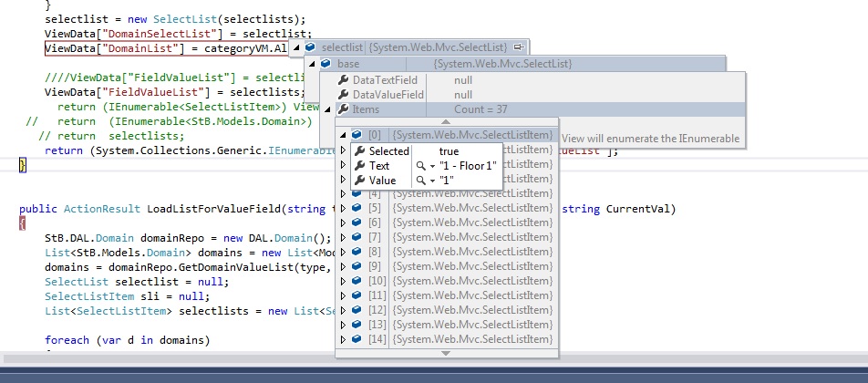868x383 pixels.
Task: Click the cube icon beside selectlist
Action: (x=311, y=47)
